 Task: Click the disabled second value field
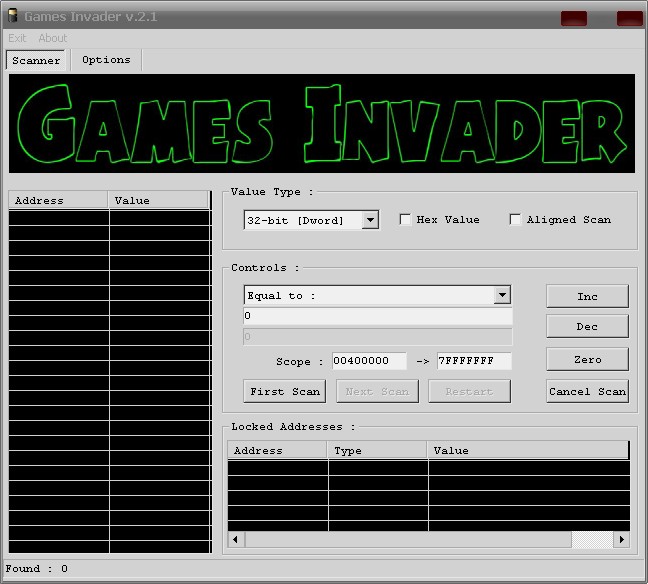[x=378, y=337]
